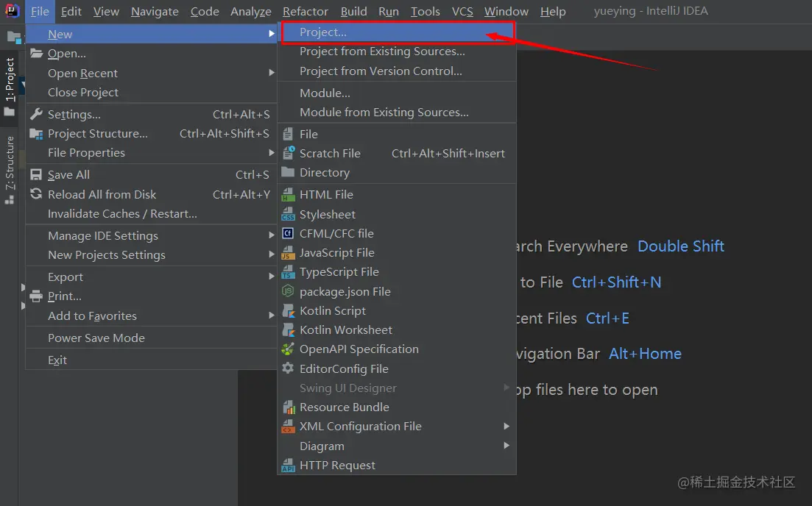Click the Settings wrench icon
Viewport: 812px width, 506px height.
36,114
